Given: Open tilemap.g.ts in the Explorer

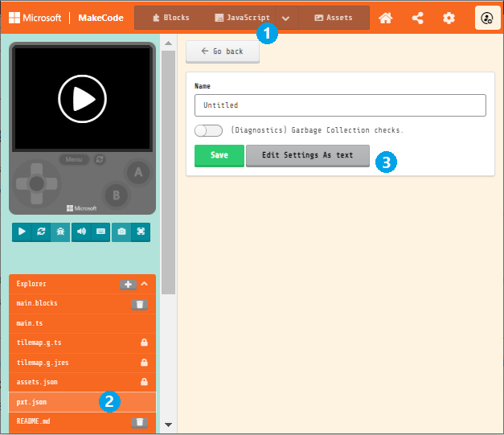Looking at the screenshot, I should pos(82,343).
